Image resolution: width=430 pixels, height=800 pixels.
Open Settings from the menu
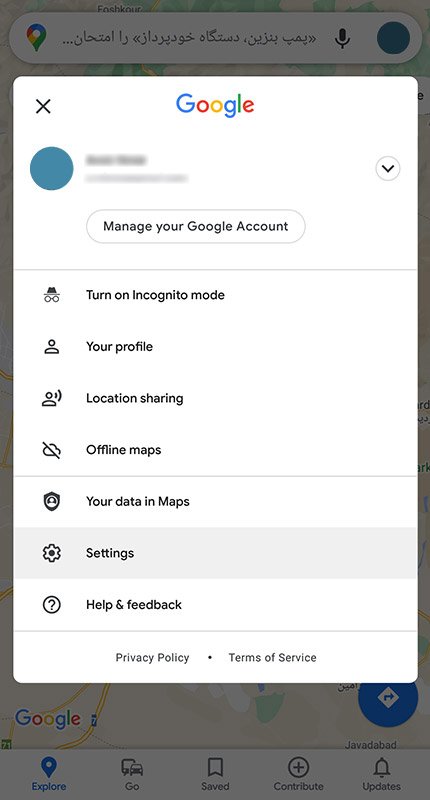click(215, 553)
